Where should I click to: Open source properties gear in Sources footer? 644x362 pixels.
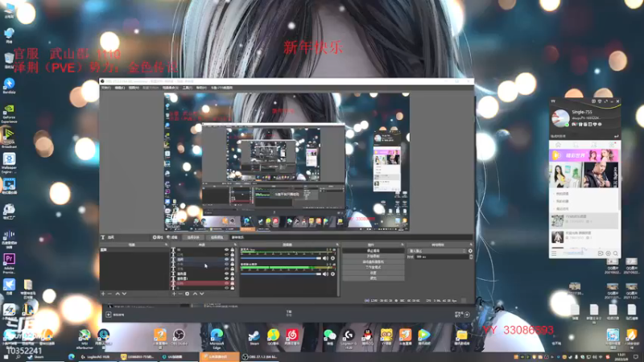pos(188,294)
